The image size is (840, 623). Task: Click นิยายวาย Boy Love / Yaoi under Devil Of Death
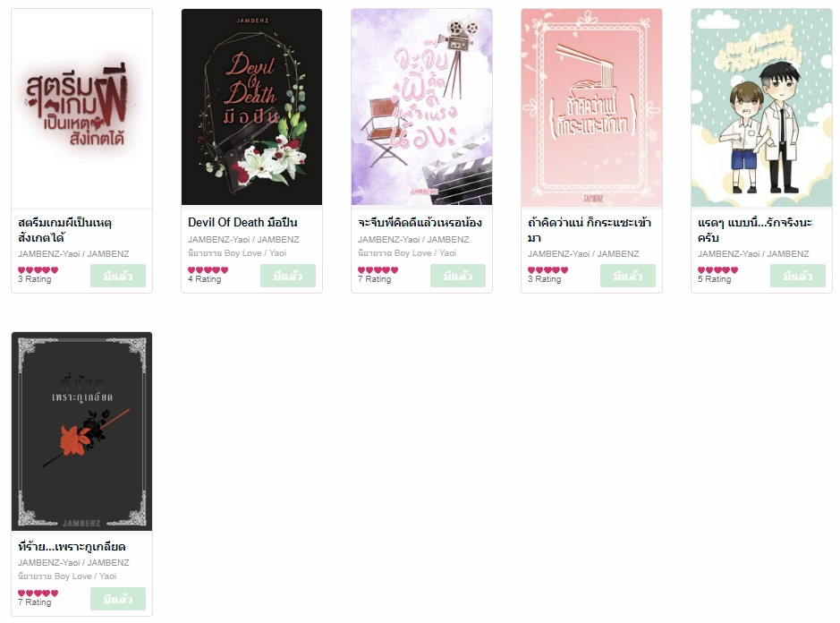click(237, 253)
